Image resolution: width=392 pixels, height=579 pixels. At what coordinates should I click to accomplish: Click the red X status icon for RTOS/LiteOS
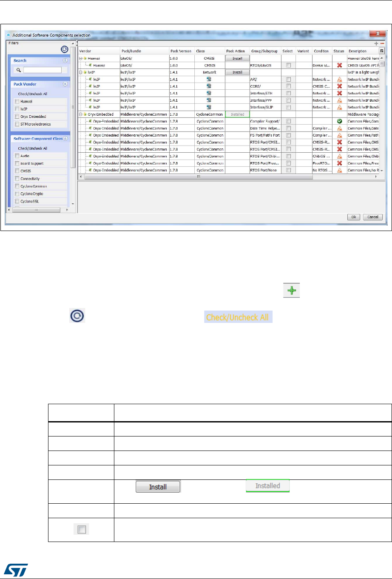(x=339, y=66)
